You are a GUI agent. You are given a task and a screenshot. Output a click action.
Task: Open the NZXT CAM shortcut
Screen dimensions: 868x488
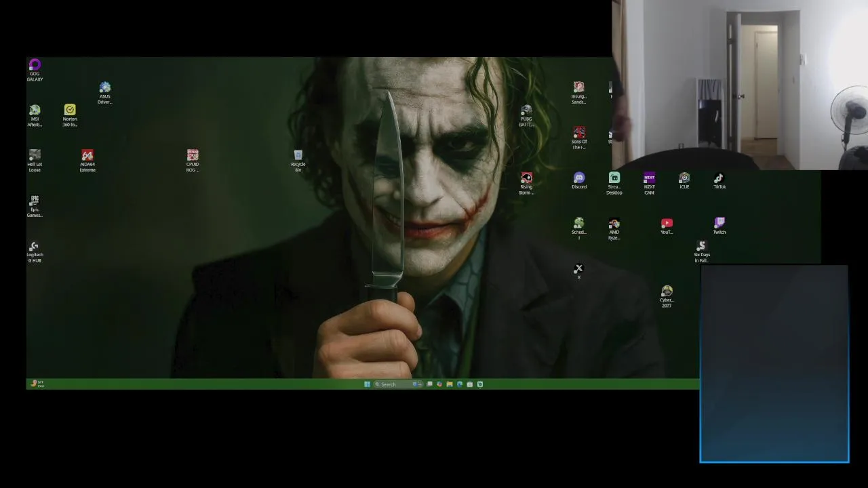click(x=649, y=183)
